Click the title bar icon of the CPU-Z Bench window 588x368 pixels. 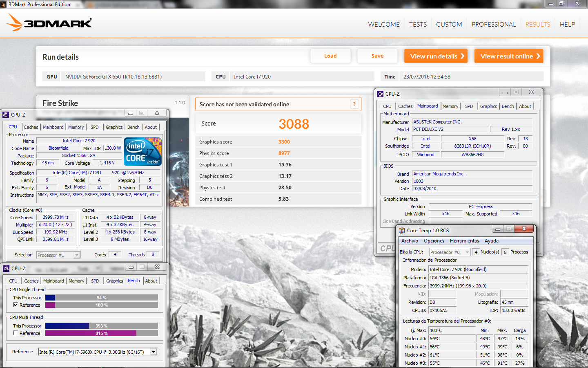coord(6,269)
